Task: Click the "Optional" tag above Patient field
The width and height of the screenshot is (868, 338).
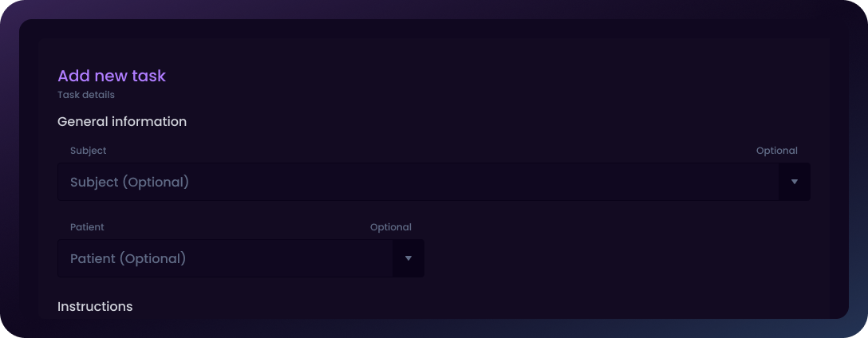Action: pos(390,227)
